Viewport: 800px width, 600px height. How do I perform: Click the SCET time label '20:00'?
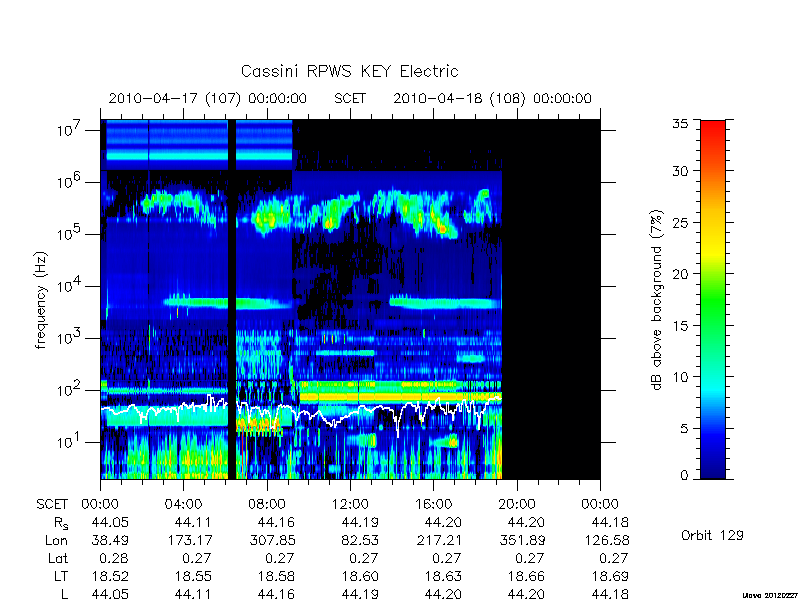[x=517, y=504]
